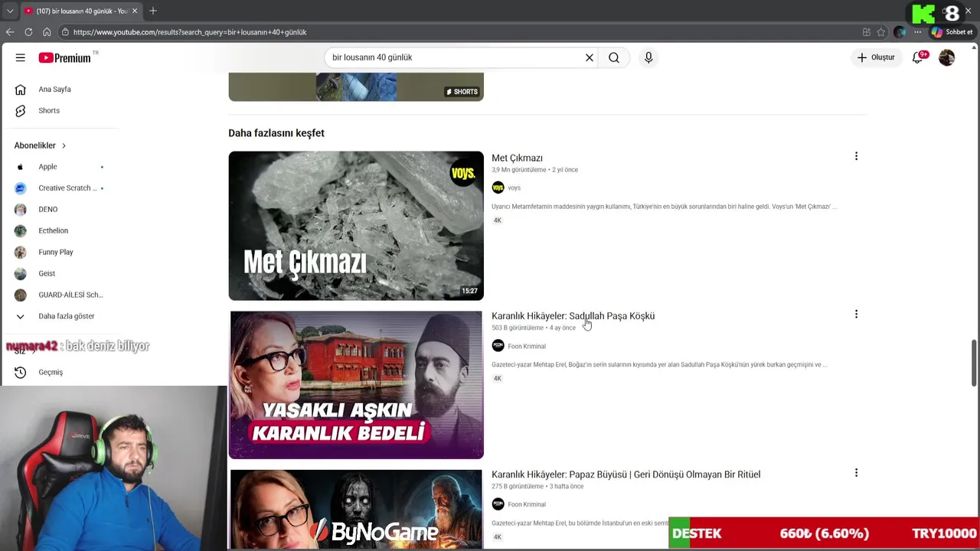Click Sadullah Paşa Köşkü description text
The height and width of the screenshot is (551, 980).
pos(659,365)
